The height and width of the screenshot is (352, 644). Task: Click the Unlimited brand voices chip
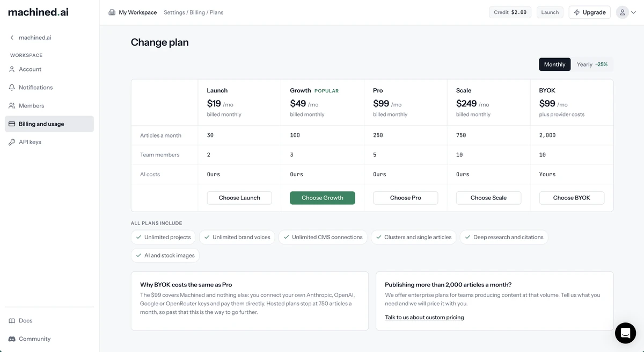point(237,237)
